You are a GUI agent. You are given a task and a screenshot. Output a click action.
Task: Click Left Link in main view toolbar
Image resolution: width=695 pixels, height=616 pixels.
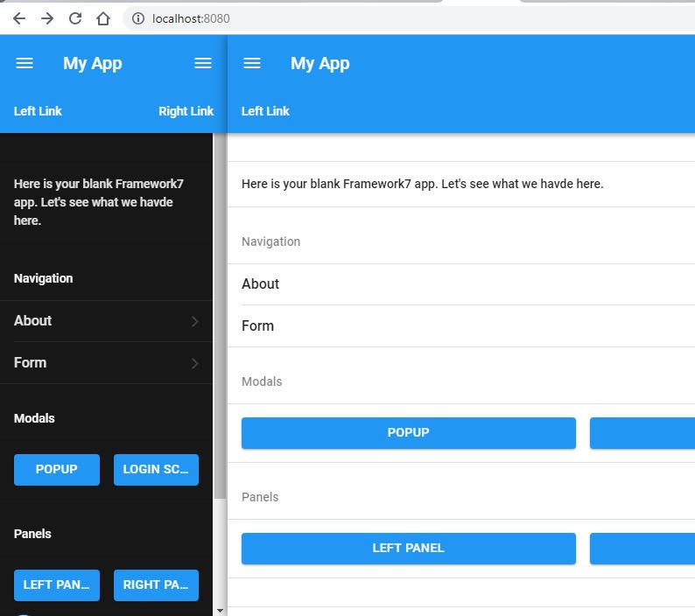(265, 111)
